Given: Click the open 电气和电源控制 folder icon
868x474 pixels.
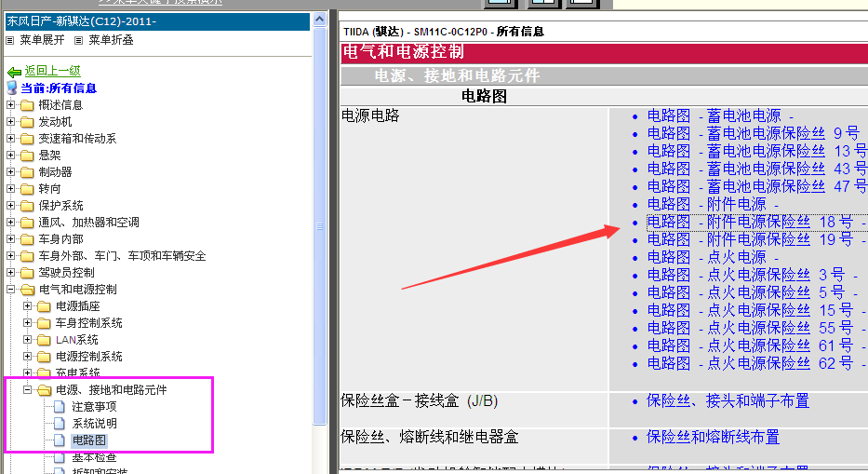Looking at the screenshot, I should click(27, 290).
